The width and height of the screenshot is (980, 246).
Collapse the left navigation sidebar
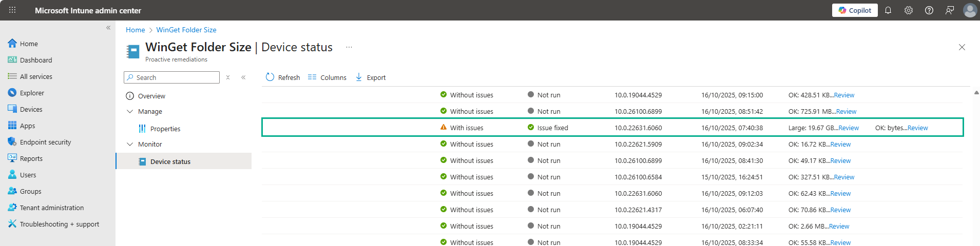tap(108, 28)
